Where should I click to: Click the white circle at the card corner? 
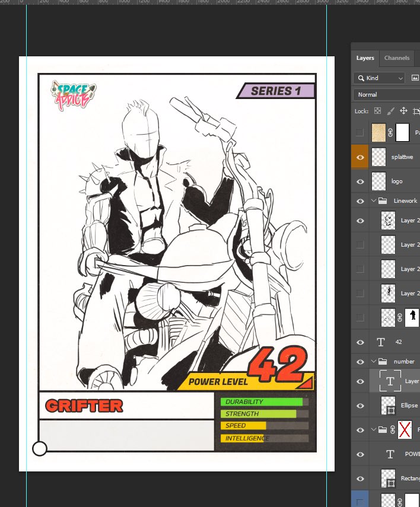[x=40, y=449]
